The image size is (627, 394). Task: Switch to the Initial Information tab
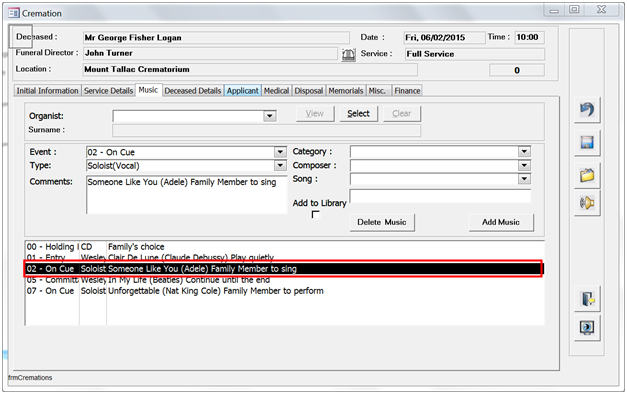47,91
